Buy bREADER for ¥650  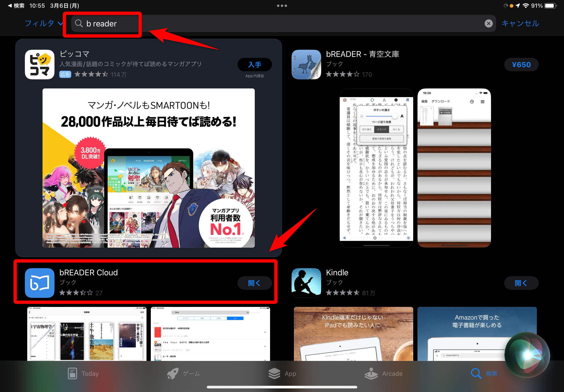[x=521, y=65]
